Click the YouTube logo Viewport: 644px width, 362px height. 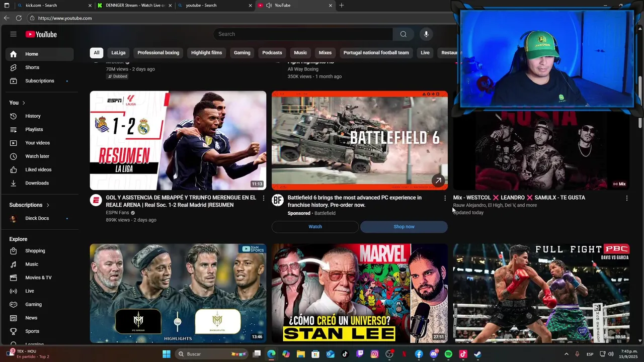[41, 34]
